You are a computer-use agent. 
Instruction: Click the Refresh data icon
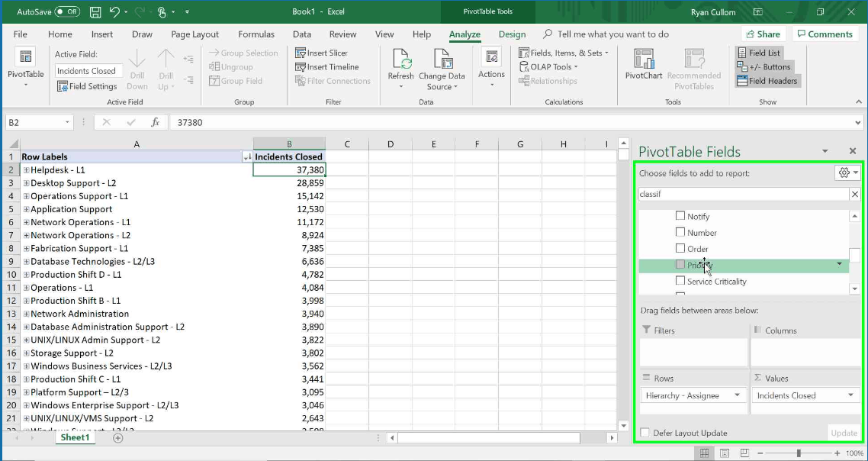(x=400, y=58)
